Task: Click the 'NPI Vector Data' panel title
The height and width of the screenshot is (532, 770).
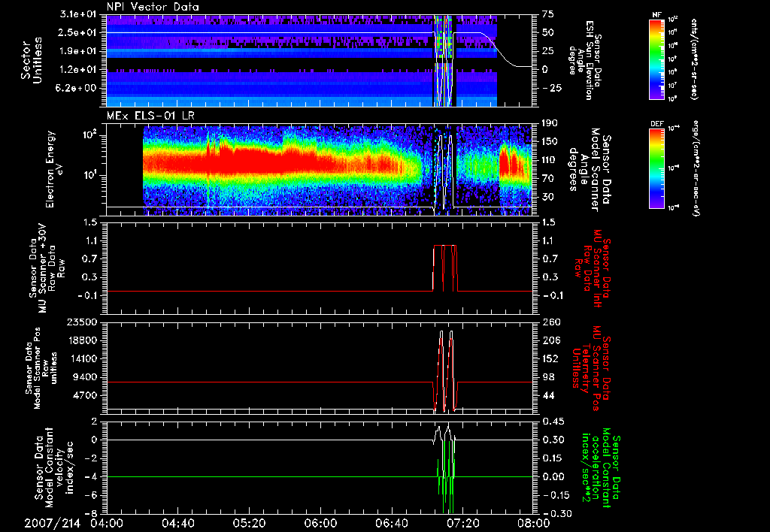Action: click(x=153, y=7)
